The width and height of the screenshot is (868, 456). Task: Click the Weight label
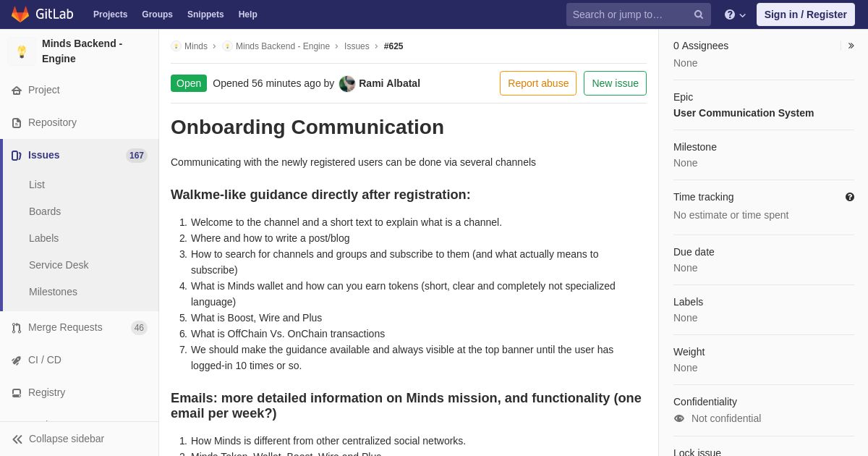pos(689,352)
